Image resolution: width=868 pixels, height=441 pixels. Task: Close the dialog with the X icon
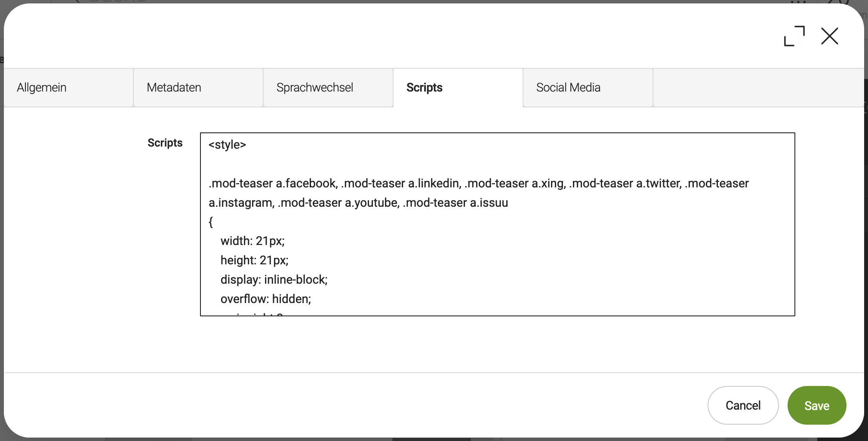coord(829,36)
